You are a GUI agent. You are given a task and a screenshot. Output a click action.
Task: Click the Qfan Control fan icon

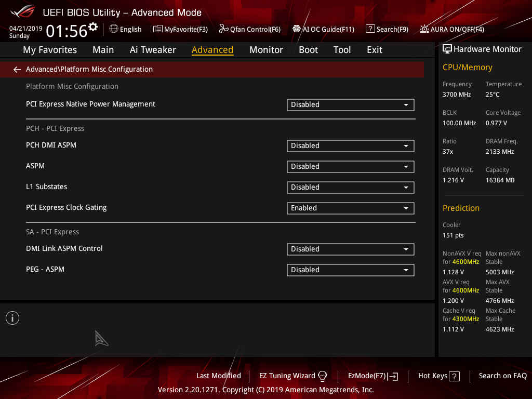[x=223, y=29]
